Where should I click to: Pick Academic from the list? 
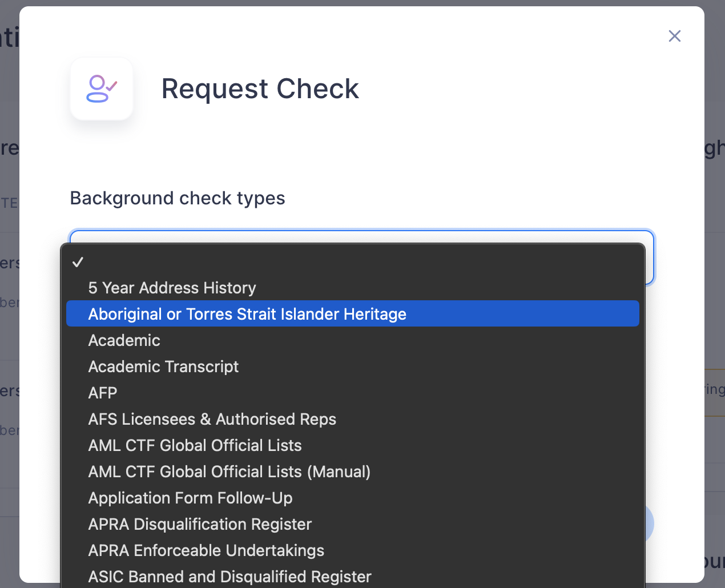coord(124,340)
